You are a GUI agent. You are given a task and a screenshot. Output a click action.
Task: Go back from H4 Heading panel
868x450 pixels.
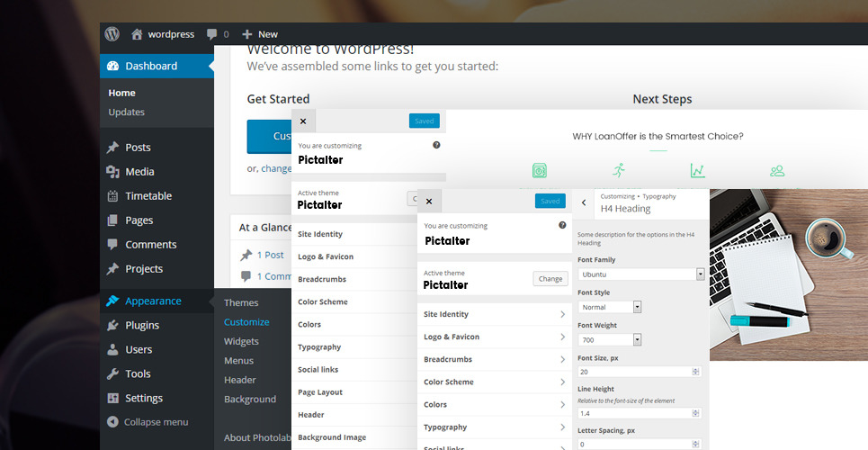[x=584, y=203]
